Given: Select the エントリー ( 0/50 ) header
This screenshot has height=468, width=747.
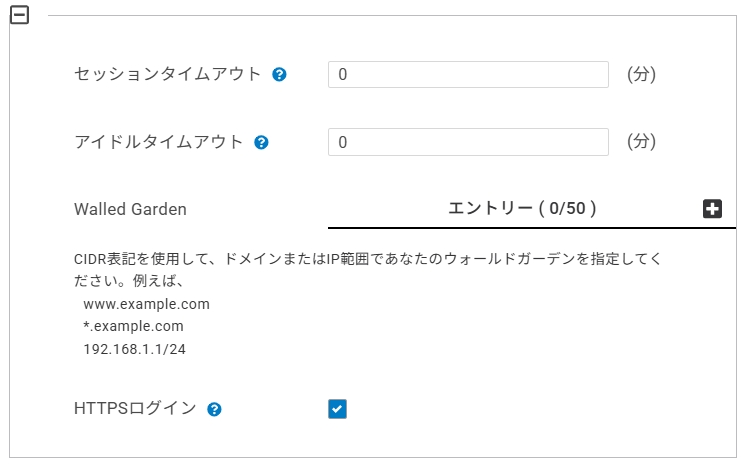Looking at the screenshot, I should click(x=522, y=208).
